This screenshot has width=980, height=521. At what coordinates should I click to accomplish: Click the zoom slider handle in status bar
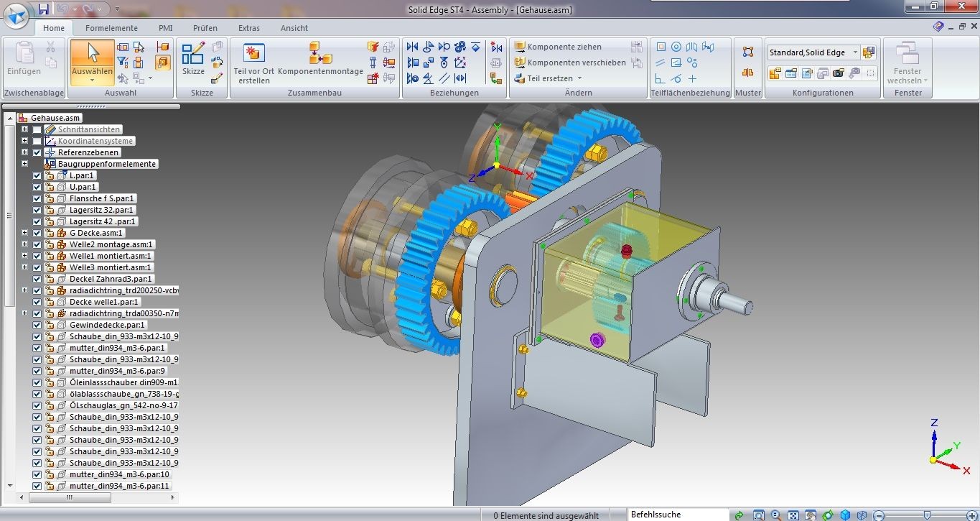(x=927, y=515)
